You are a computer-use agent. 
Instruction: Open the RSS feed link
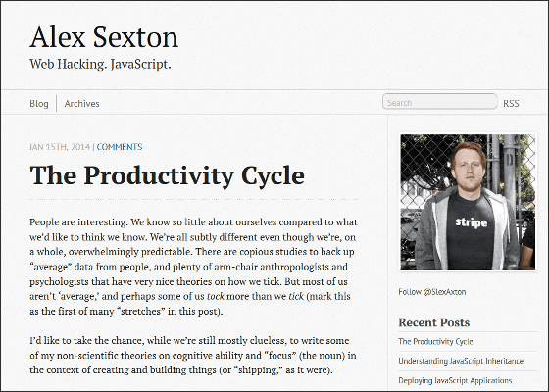(x=511, y=104)
